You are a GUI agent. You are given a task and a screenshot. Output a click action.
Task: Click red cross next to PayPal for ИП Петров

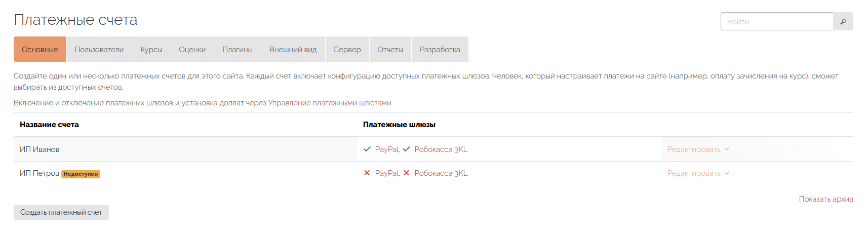coord(367,173)
